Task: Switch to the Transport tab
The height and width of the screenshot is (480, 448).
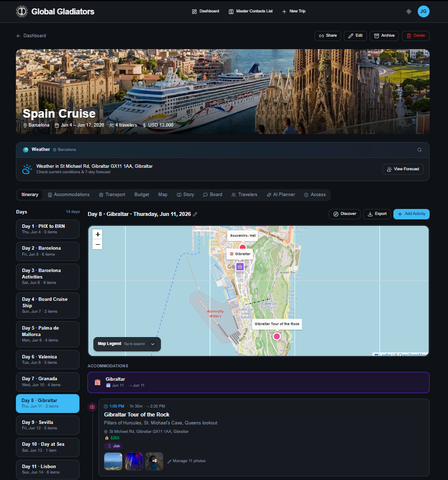Action: [112, 195]
